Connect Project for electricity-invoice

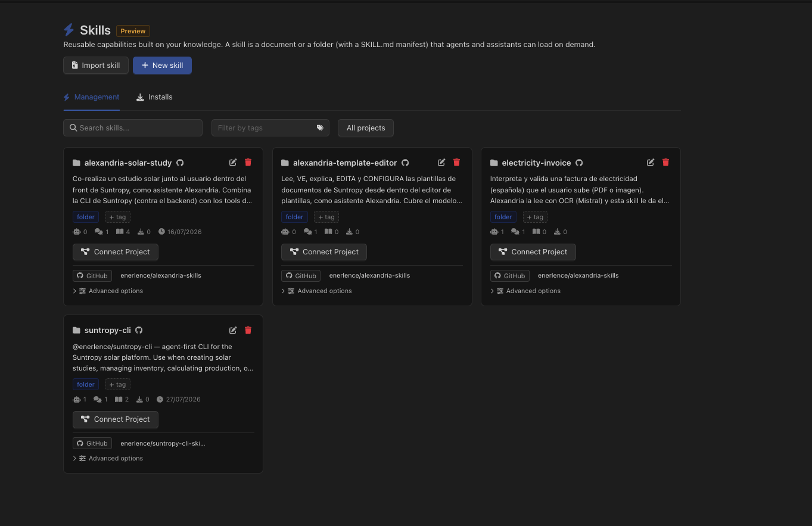(x=533, y=252)
